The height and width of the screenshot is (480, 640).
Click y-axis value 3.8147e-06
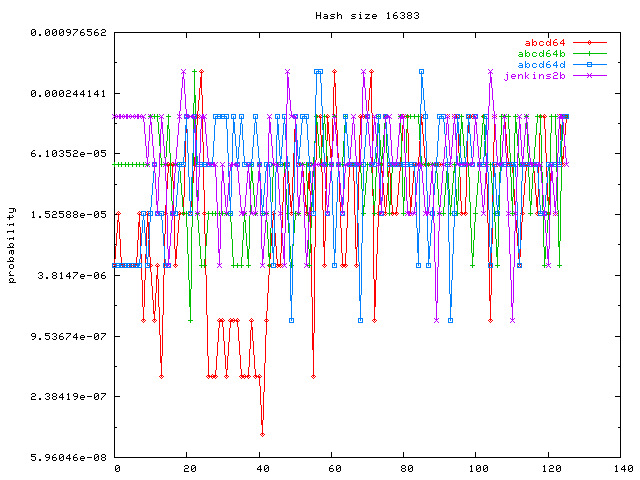72,276
